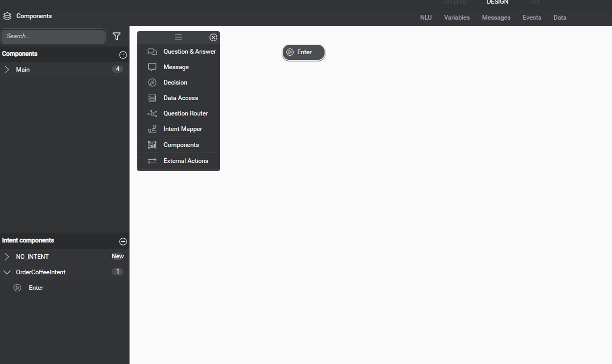Select the Question Router network icon
Image resolution: width=612 pixels, height=364 pixels.
pos(152,113)
